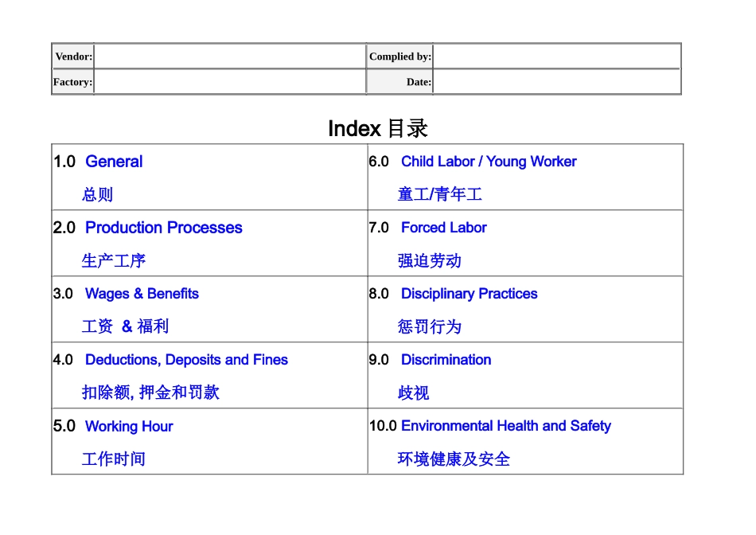Open the 扣除额, 押金和罚款 Chinese link
This screenshot has height=535, width=756.
[150, 392]
